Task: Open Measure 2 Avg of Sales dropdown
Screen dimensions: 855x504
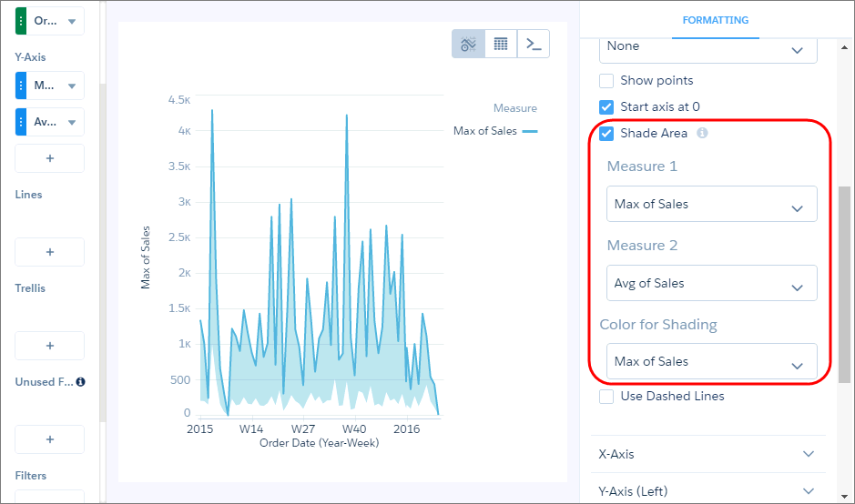Action: tap(712, 283)
